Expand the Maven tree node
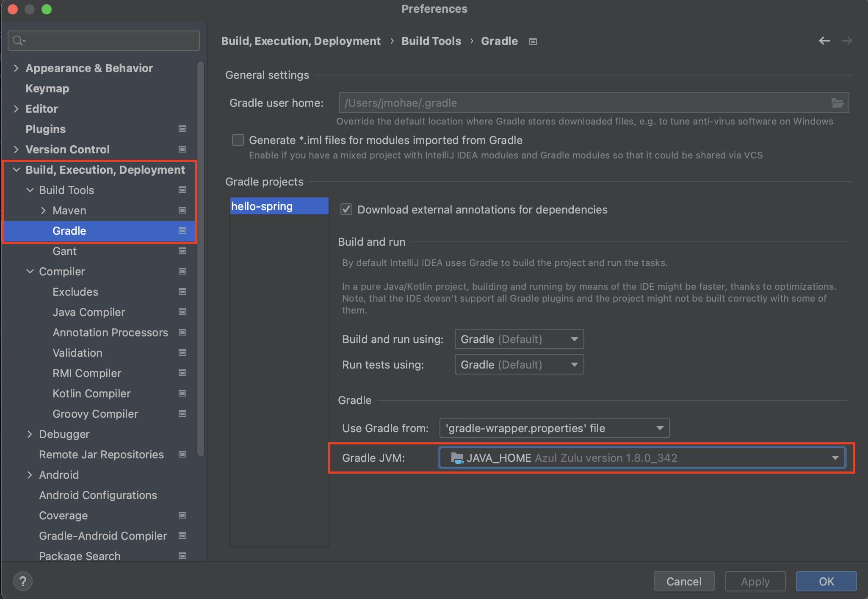The image size is (868, 599). [x=43, y=211]
